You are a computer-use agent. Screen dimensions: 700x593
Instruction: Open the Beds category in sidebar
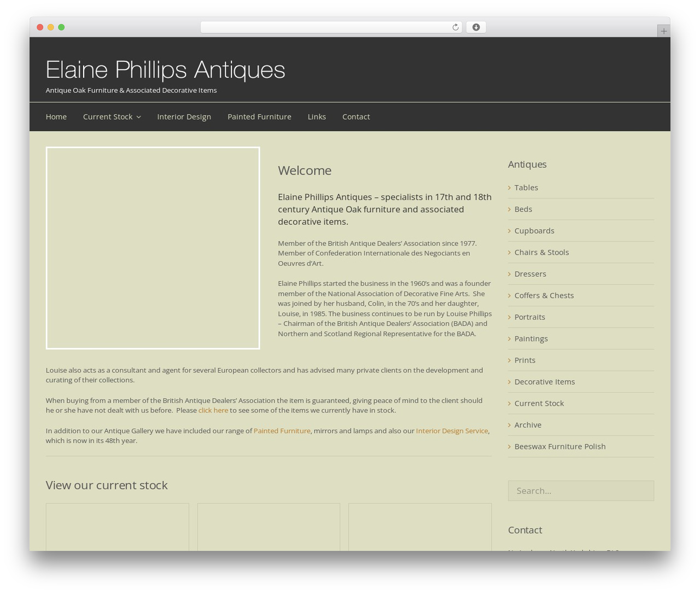point(523,209)
